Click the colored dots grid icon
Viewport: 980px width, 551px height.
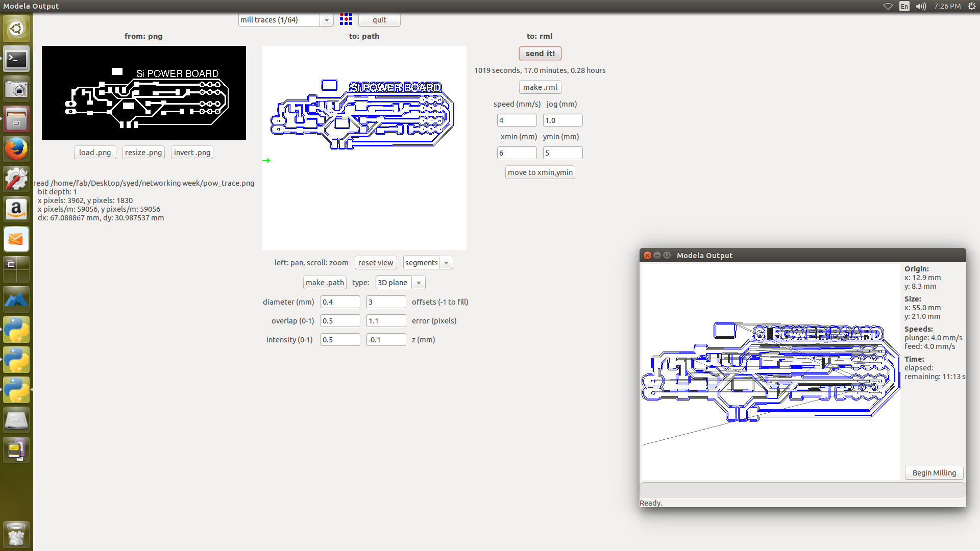[x=346, y=19]
